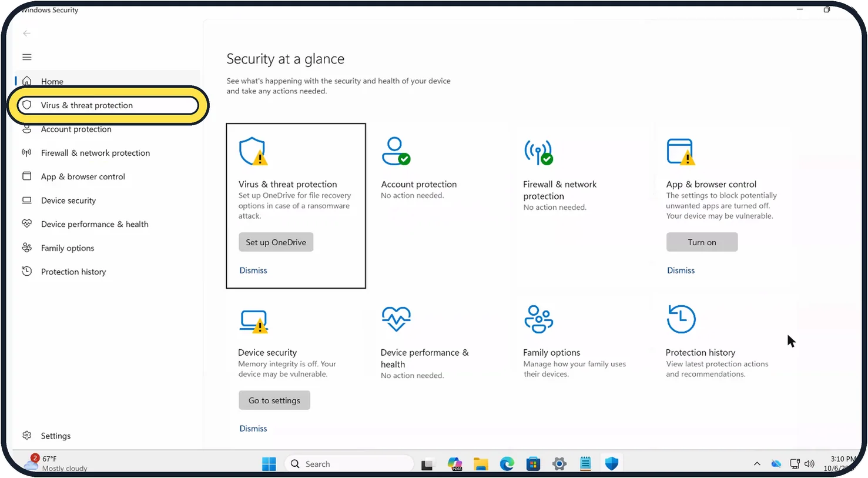Open File Explorer from the taskbar
The image size is (868, 478).
click(481, 464)
